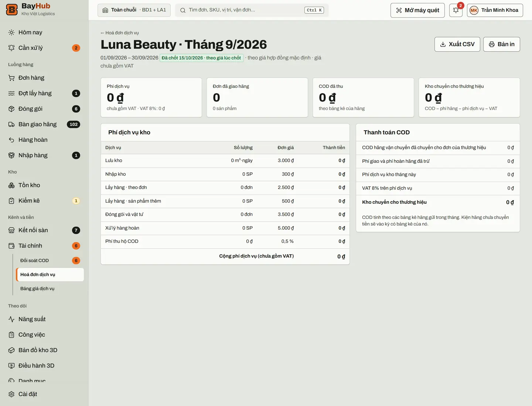Open the Toàn chuỗi warehouse selector
Viewport: 532px width, 406px height.
[134, 10]
